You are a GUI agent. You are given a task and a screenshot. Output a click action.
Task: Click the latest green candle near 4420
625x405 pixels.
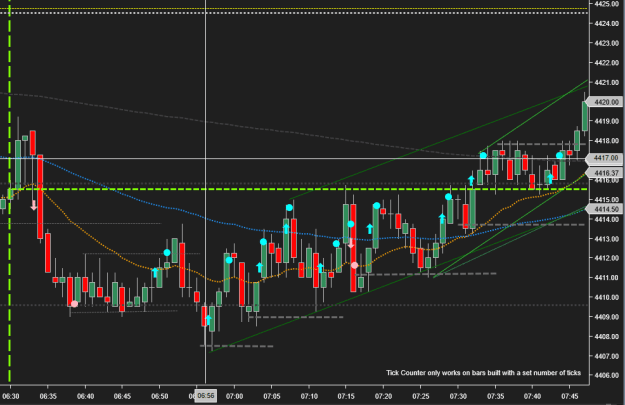pos(585,116)
